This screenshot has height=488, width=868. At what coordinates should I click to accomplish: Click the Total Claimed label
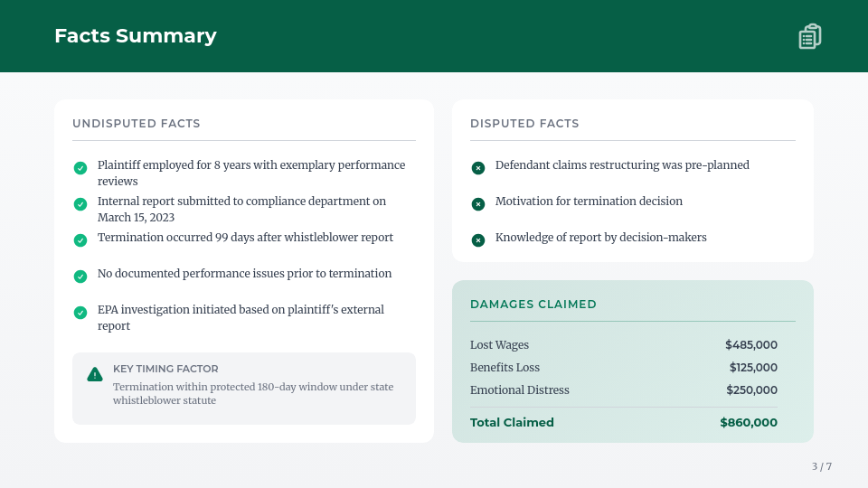click(x=512, y=423)
